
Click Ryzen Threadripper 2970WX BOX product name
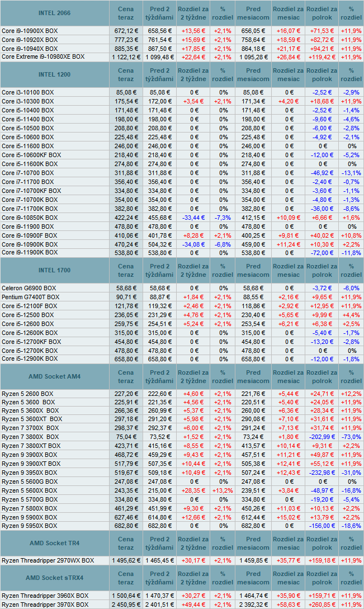[48, 560]
